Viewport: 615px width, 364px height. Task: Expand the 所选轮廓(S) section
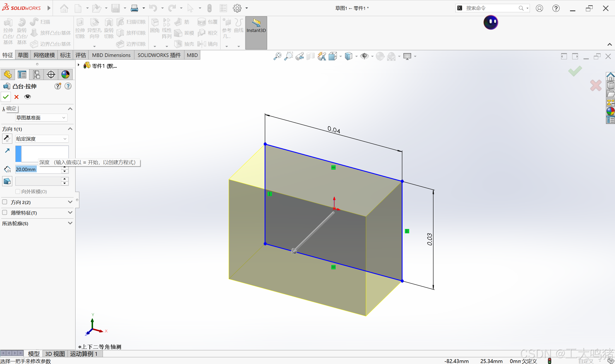click(x=70, y=223)
